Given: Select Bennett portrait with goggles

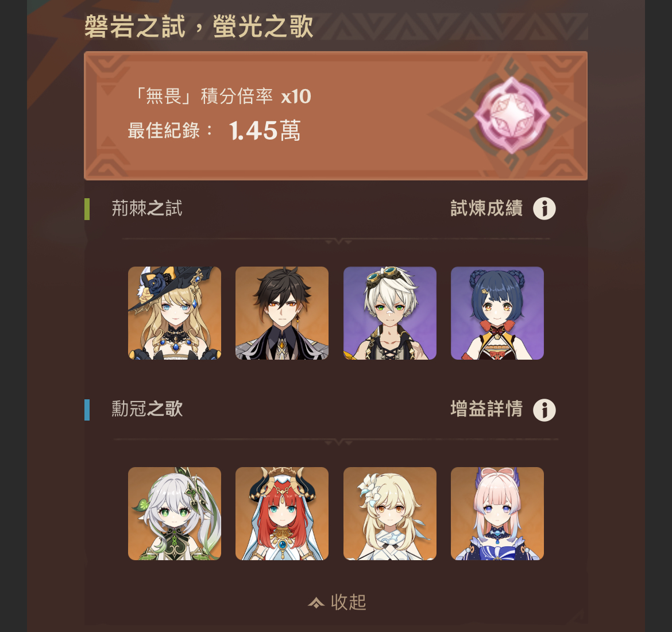Looking at the screenshot, I should pos(390,313).
